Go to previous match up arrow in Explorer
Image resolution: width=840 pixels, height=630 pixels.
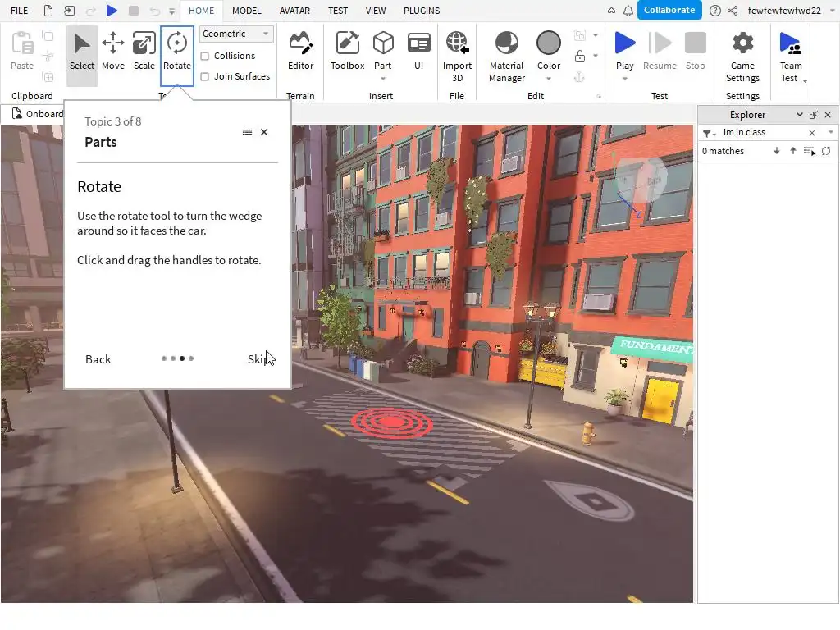(793, 151)
